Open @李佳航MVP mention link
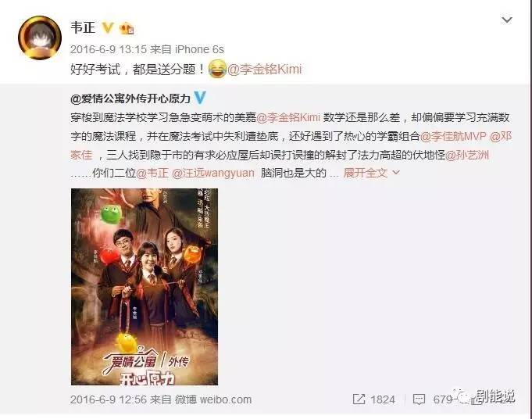This screenshot has width=532, height=419. 453,136
